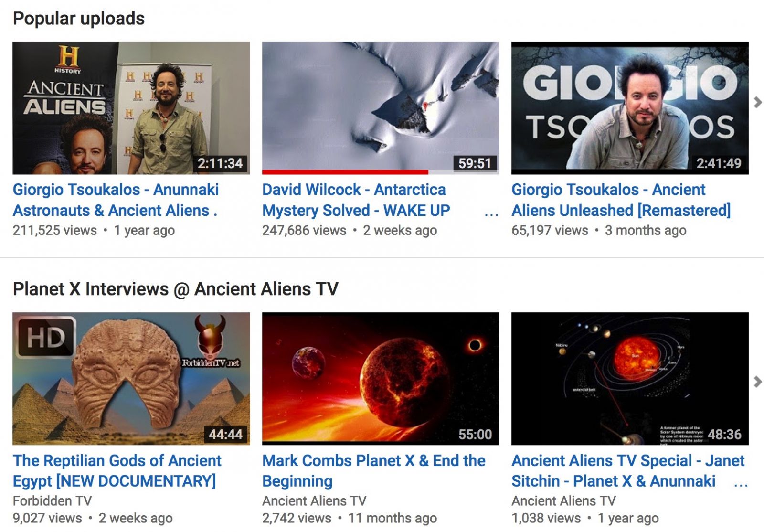The width and height of the screenshot is (764, 532).
Task: Open the Giorgio Tsoukalos remastered thumbnail
Action: [630, 108]
